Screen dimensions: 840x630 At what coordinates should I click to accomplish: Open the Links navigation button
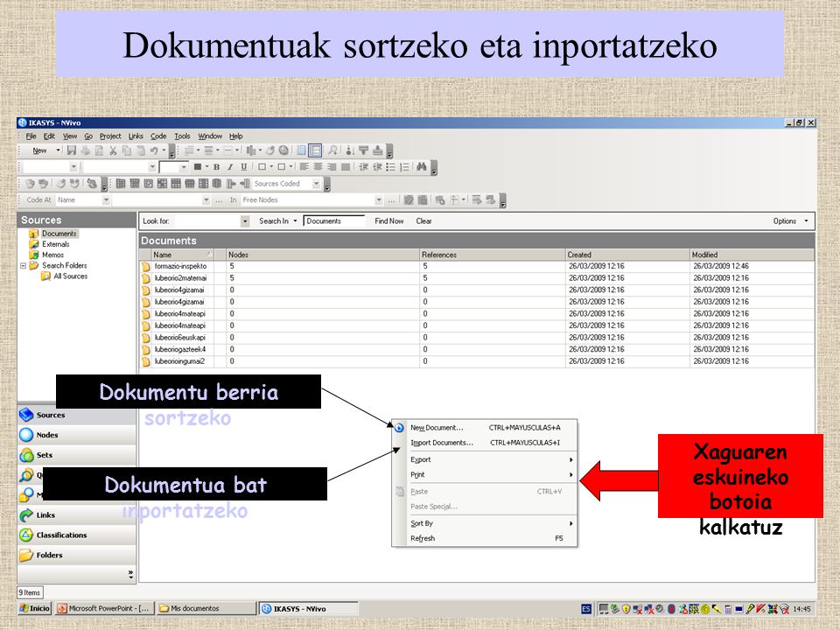tap(77, 514)
